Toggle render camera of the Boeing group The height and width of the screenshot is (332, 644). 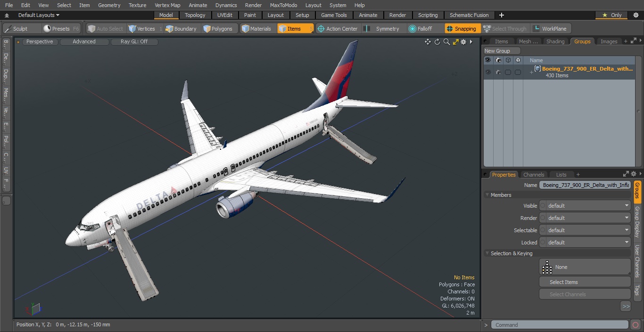(498, 72)
